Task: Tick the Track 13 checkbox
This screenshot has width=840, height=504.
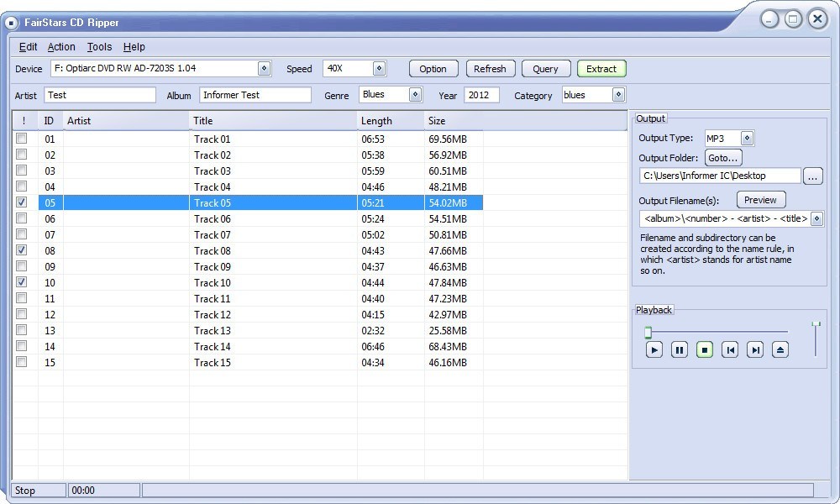Action: 22,330
